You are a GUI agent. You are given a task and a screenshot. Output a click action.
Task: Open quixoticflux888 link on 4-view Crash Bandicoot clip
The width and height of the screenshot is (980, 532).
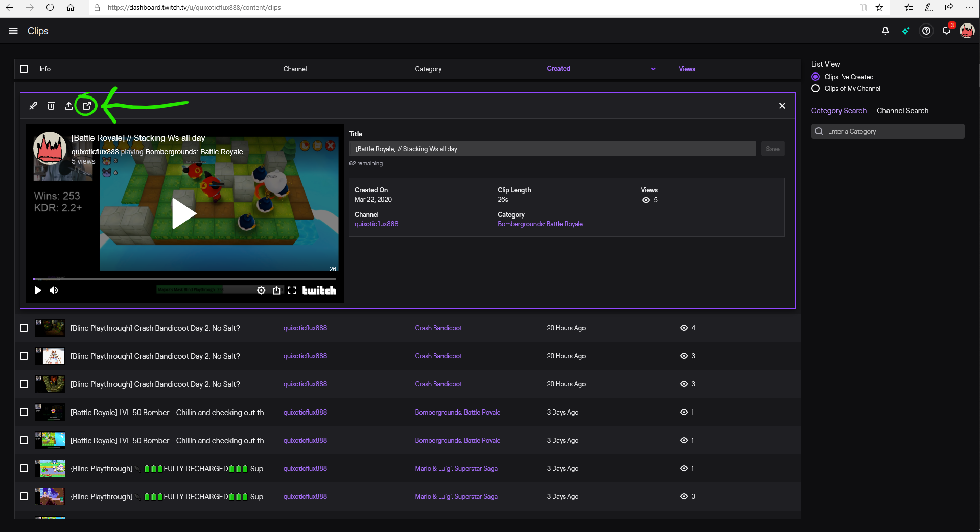(x=305, y=328)
